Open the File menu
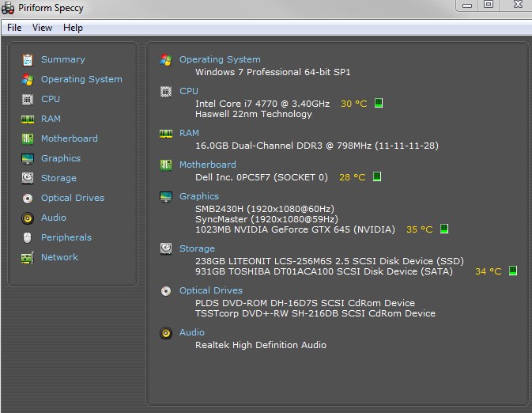The height and width of the screenshot is (413, 532). tap(14, 28)
